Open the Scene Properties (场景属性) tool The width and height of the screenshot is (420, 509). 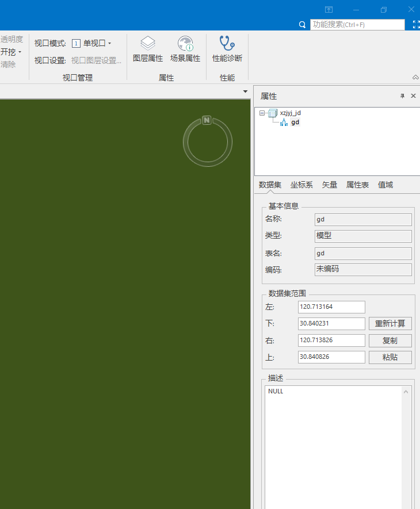click(x=185, y=49)
